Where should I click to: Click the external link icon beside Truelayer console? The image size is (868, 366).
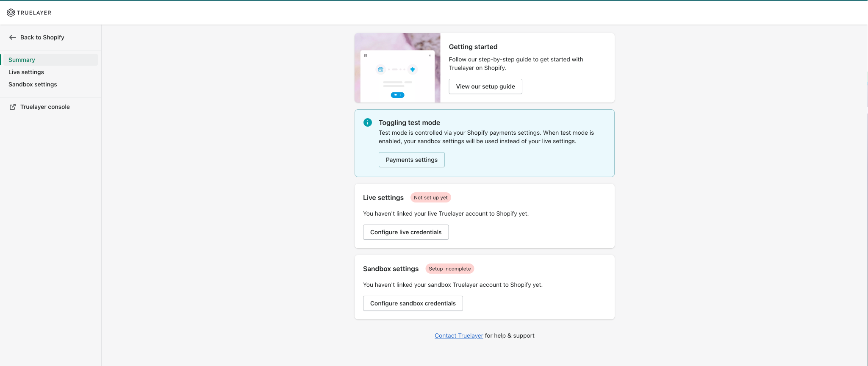[13, 107]
